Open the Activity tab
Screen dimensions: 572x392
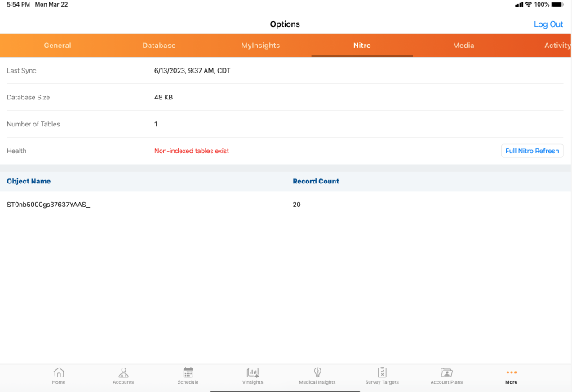click(x=556, y=46)
